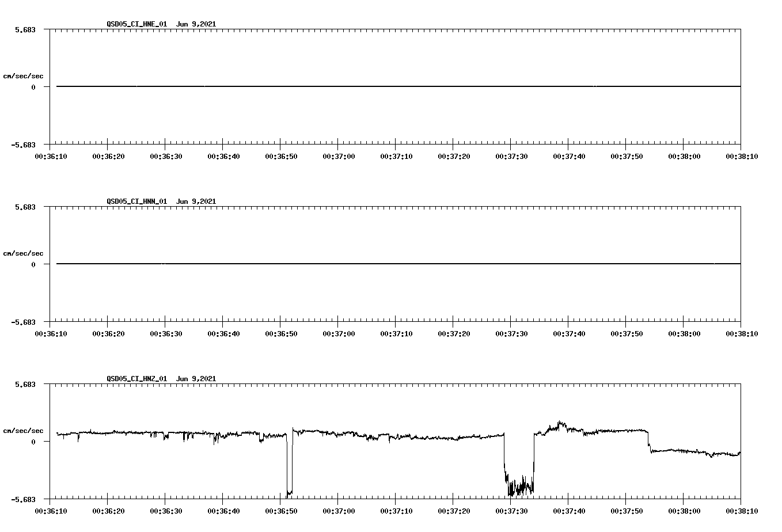Viewport: 782px width, 532px height.
Task: Click the downward step near 00:37:54 on HNZ trace
Action: click(x=650, y=441)
